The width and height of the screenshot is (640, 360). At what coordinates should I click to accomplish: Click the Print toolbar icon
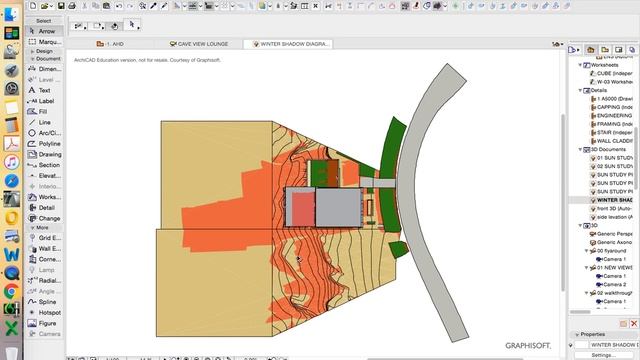point(72,6)
